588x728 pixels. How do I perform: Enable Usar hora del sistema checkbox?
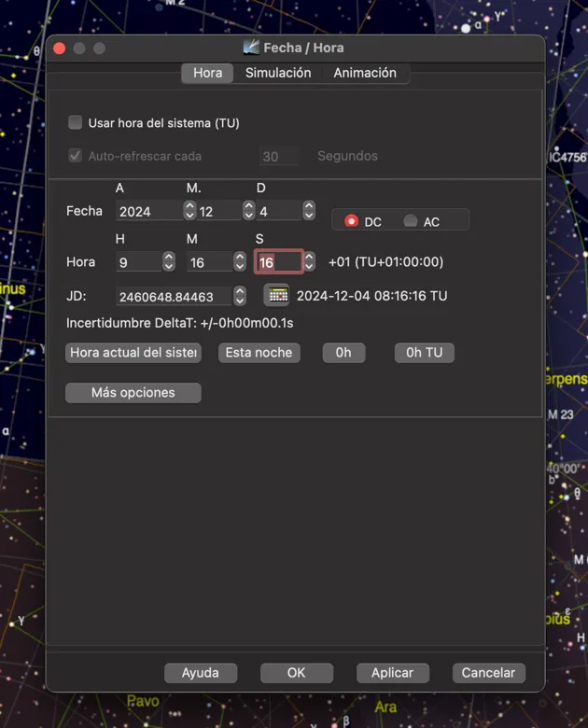point(76,122)
